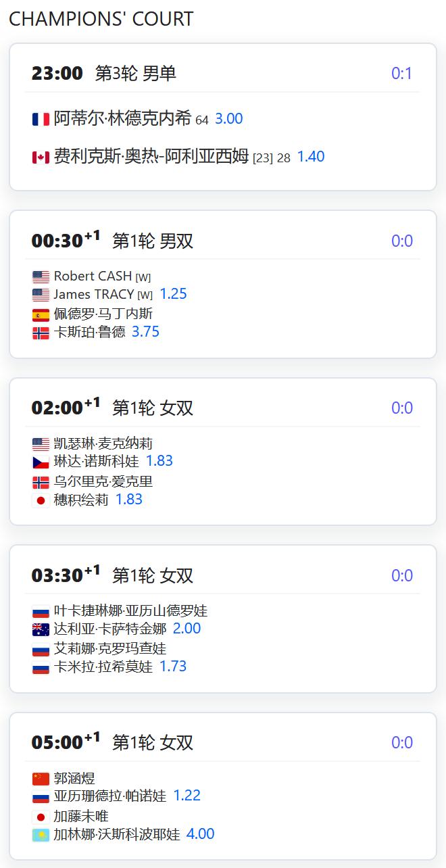Screen dimensions: 446x868
Task: Click the Australian flag beside 达利亚·卡萨特金娜
Action: tap(41, 629)
